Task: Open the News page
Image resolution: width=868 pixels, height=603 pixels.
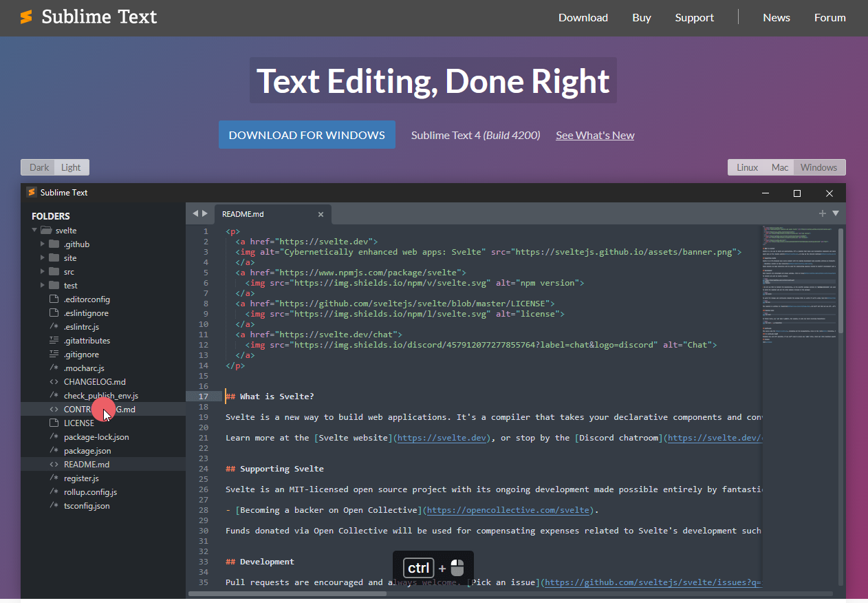Action: pos(777,18)
